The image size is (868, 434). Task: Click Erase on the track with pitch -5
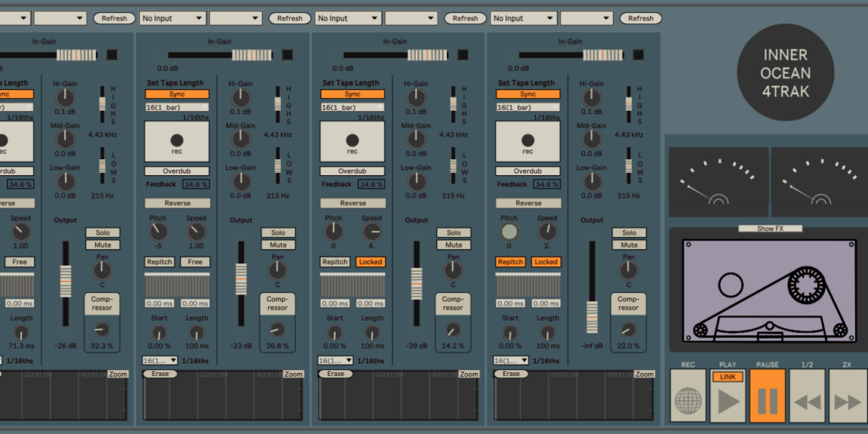(x=160, y=374)
